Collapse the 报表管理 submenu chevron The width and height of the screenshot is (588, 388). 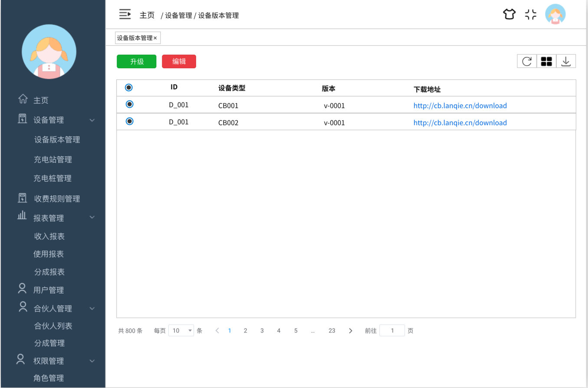tap(92, 217)
